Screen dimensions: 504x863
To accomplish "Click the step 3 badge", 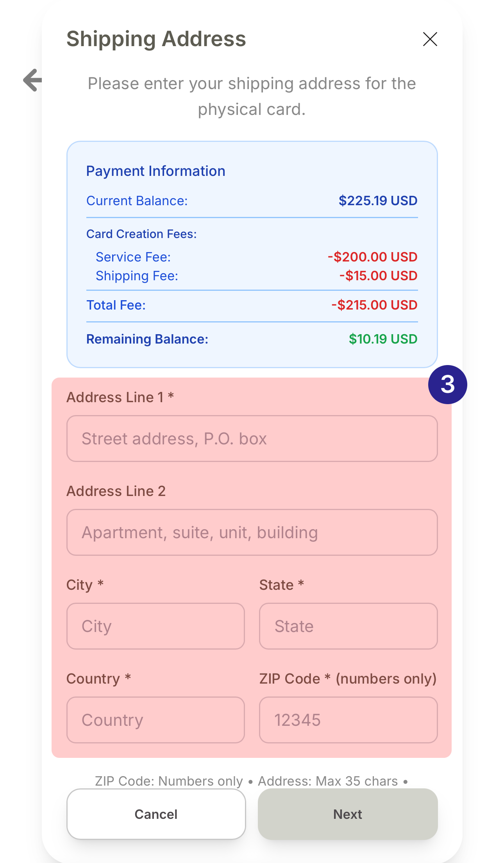I will [447, 385].
